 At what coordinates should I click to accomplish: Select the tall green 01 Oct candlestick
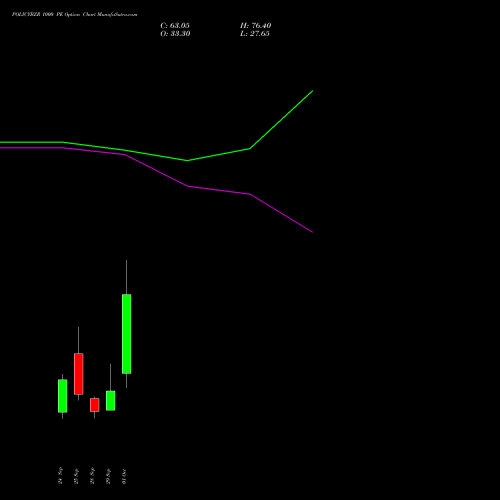tap(126, 334)
